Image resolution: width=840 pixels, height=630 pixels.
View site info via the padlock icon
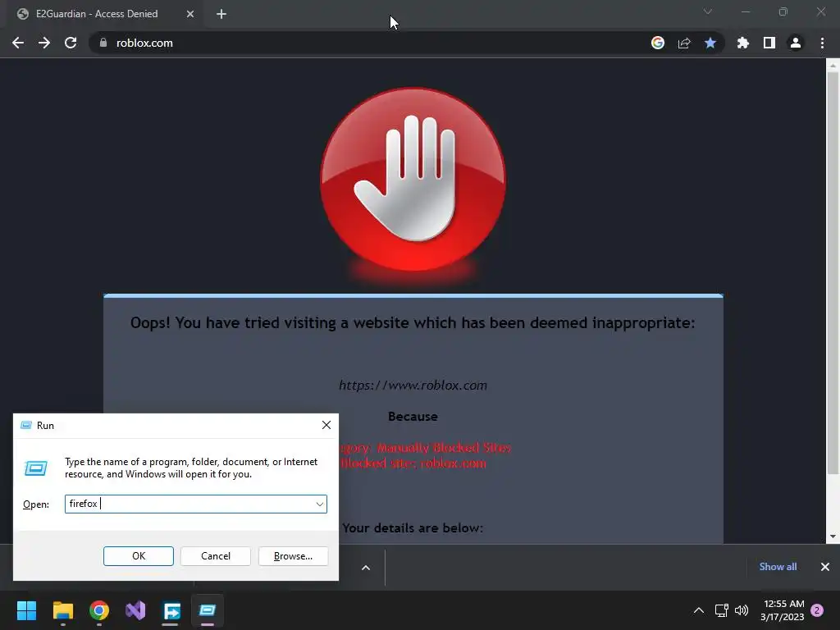click(x=103, y=43)
